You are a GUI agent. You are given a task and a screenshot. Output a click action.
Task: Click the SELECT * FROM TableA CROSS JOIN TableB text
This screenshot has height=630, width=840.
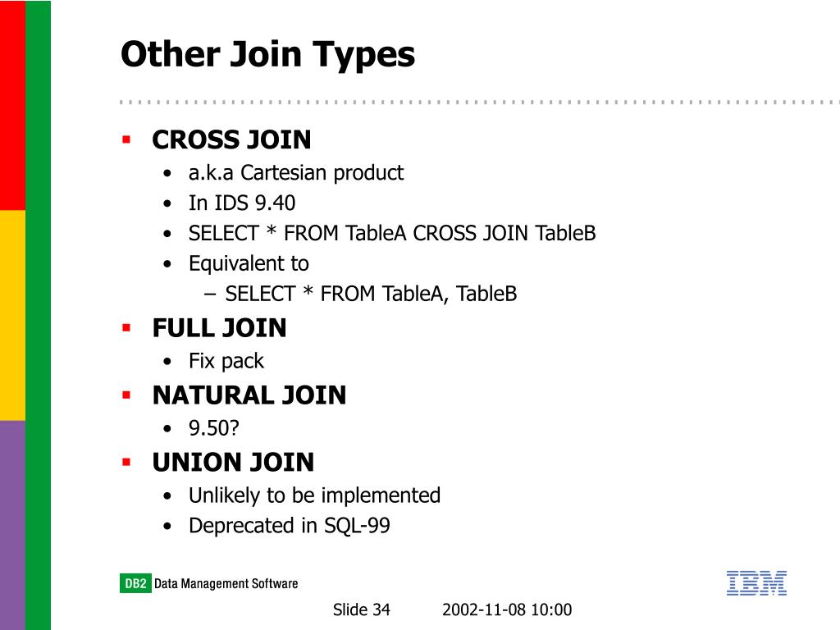(392, 234)
